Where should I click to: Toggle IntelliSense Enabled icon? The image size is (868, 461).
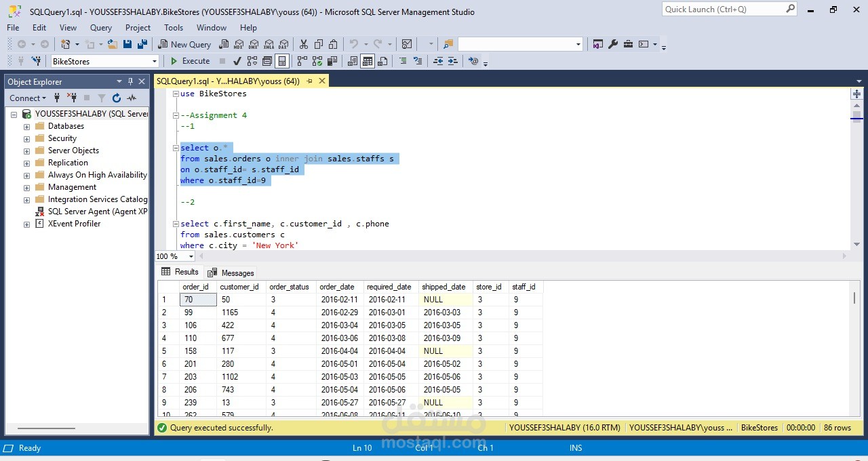282,61
